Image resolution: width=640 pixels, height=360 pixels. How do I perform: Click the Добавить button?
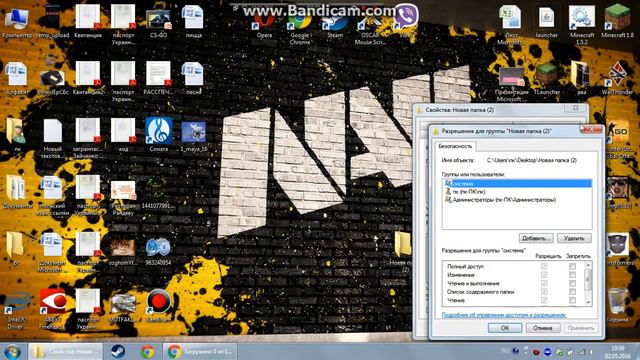(x=536, y=238)
